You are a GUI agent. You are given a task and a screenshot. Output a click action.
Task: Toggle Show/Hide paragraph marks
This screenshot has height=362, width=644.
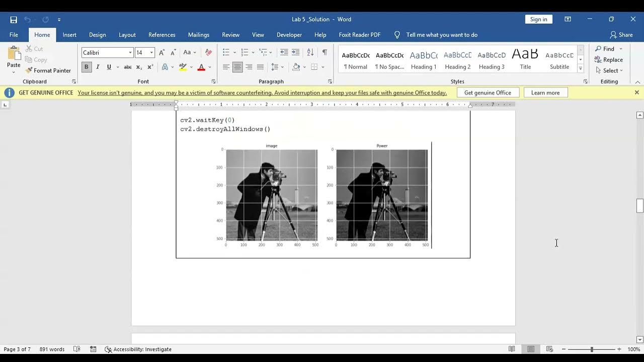coord(325,52)
